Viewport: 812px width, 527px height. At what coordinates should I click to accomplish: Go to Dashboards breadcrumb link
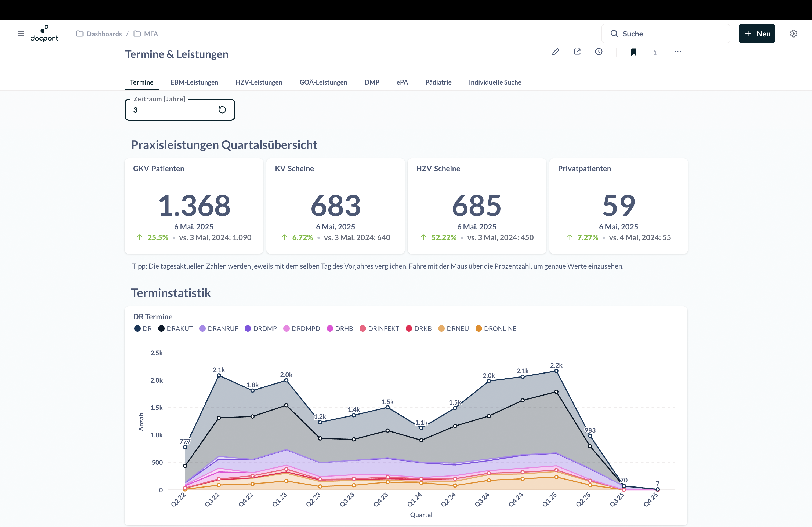tap(104, 34)
